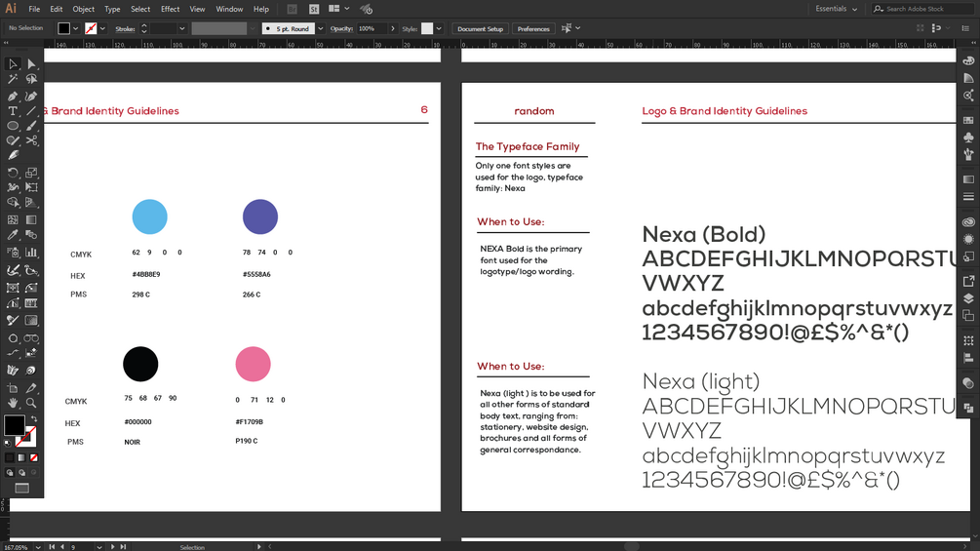Image resolution: width=980 pixels, height=551 pixels.
Task: Click the Document Setup button
Action: [480, 28]
